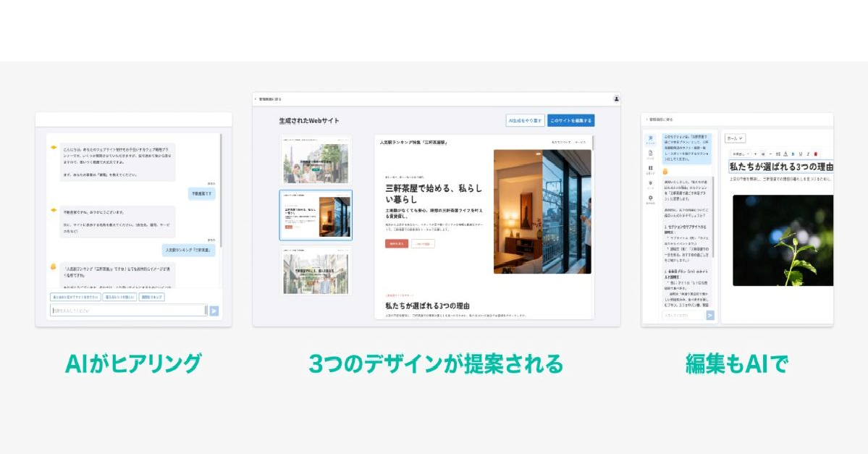This screenshot has height=454, width=868.
Task: Expand the heading style dropdown in editor toolbar
Action: click(740, 154)
